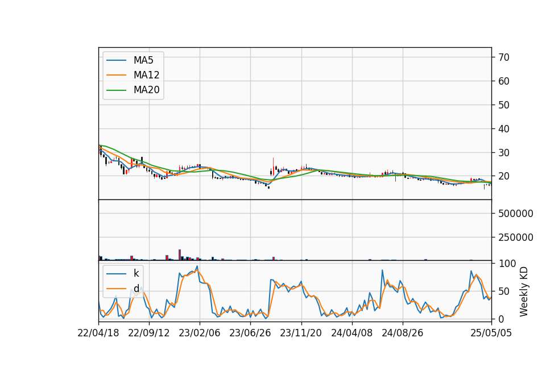Screen dimensions: 546x392
Task: Click the 24/04/08 date tick label
Action: (351, 333)
